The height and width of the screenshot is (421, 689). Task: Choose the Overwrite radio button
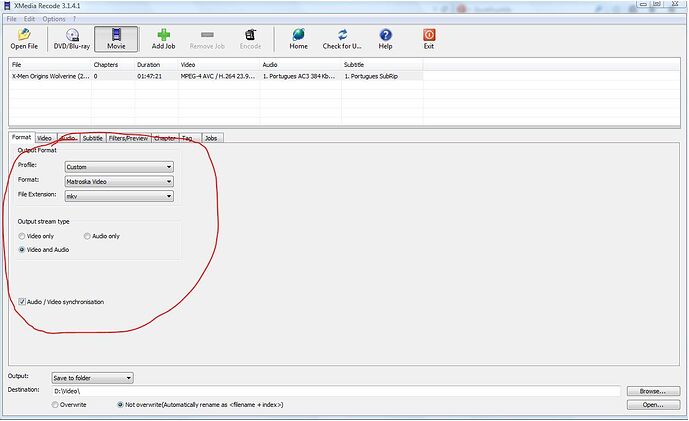pyautogui.click(x=55, y=405)
